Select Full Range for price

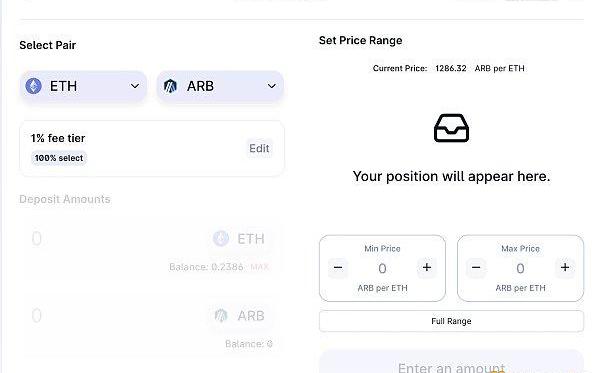tap(451, 321)
